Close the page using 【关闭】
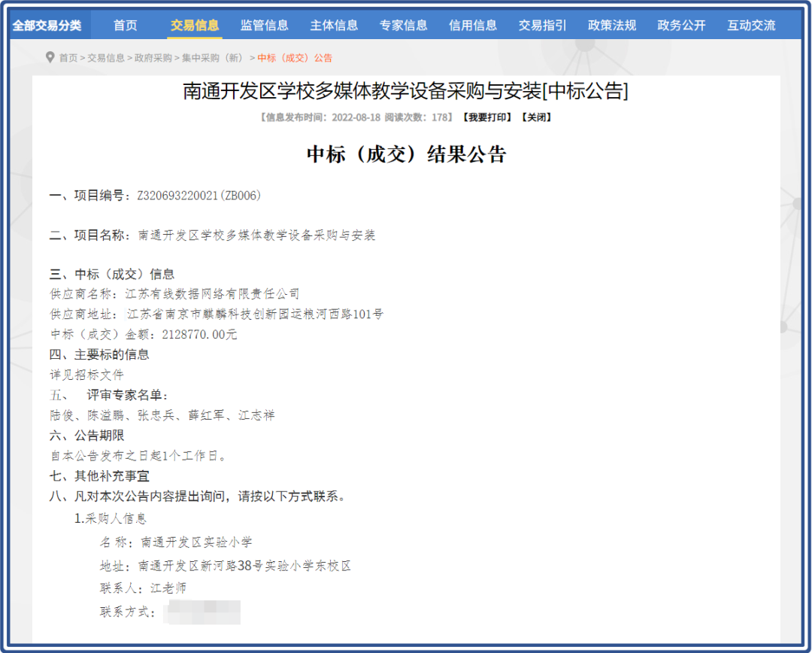Image resolution: width=812 pixels, height=653 pixels. coord(537,117)
